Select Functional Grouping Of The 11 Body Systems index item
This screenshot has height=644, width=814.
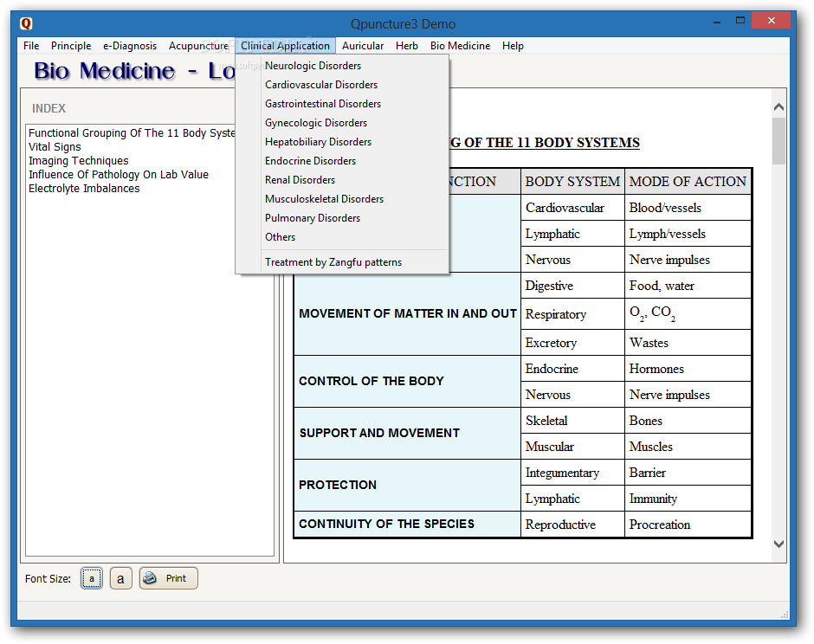coord(132,132)
